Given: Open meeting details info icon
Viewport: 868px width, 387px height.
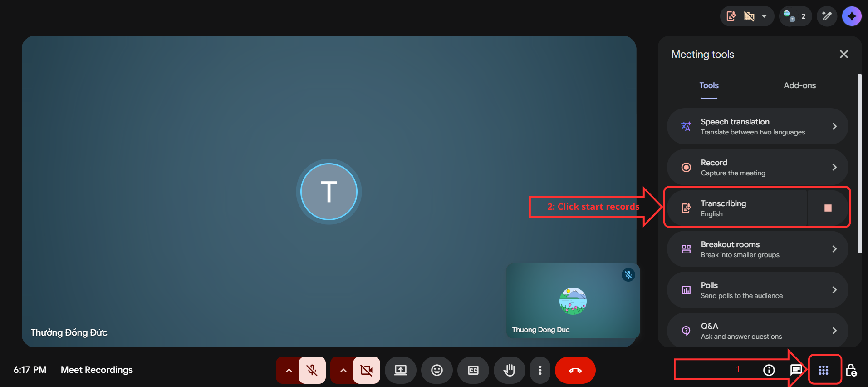Looking at the screenshot, I should point(769,370).
